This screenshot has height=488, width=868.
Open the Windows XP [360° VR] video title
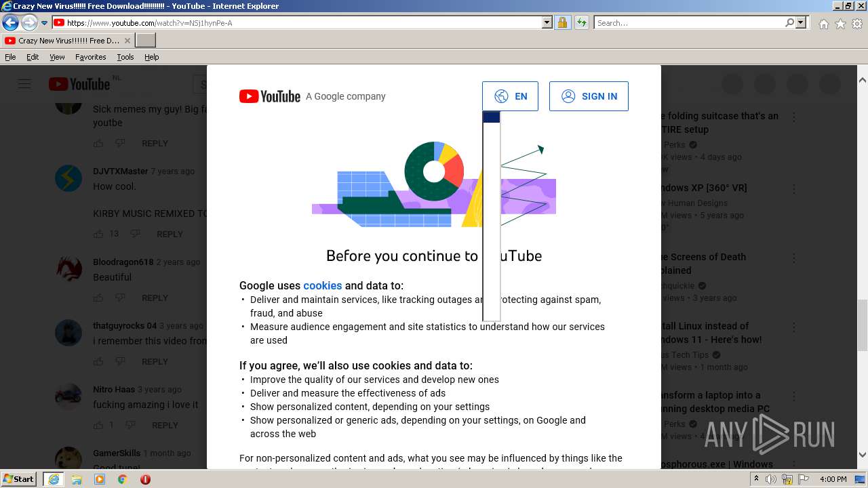coord(704,188)
